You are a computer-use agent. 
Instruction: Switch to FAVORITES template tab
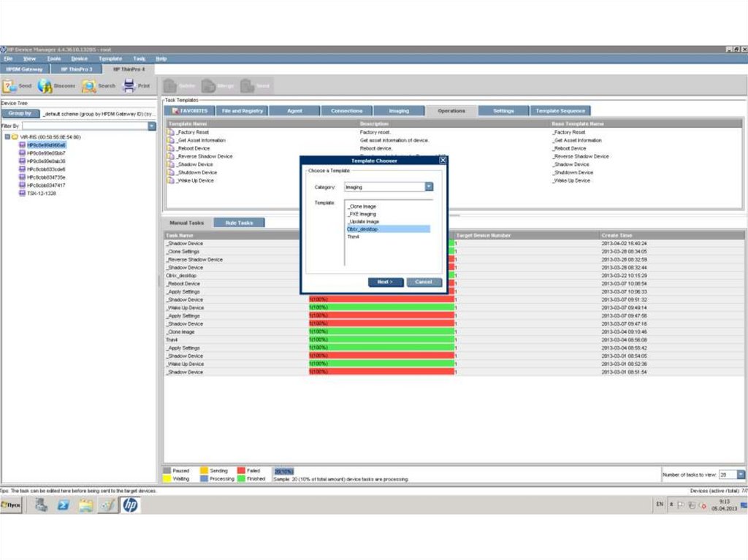tap(190, 111)
